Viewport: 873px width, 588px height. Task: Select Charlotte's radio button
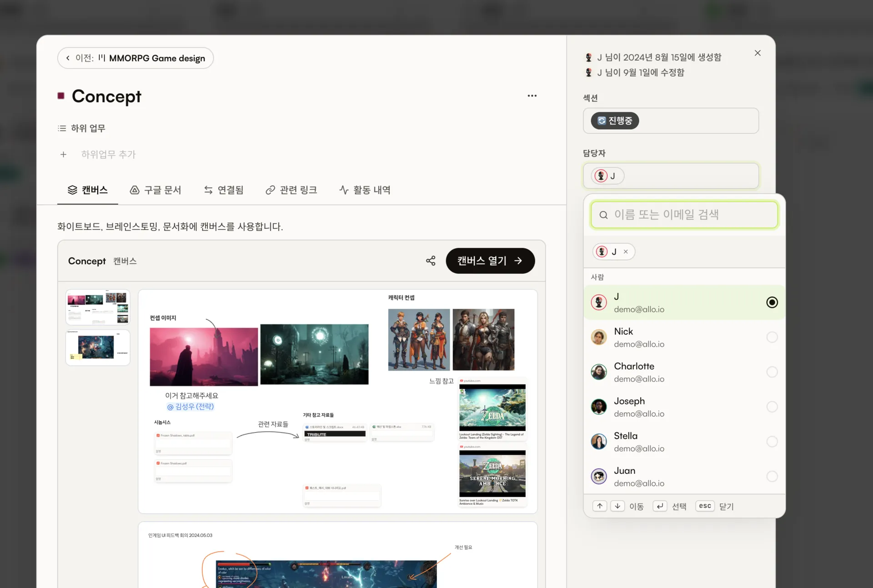click(x=772, y=372)
